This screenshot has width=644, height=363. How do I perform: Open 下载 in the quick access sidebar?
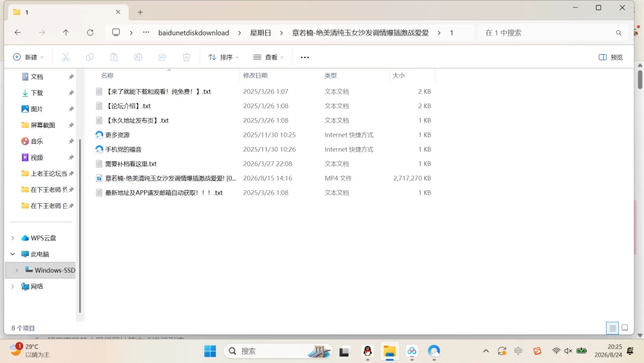(37, 93)
